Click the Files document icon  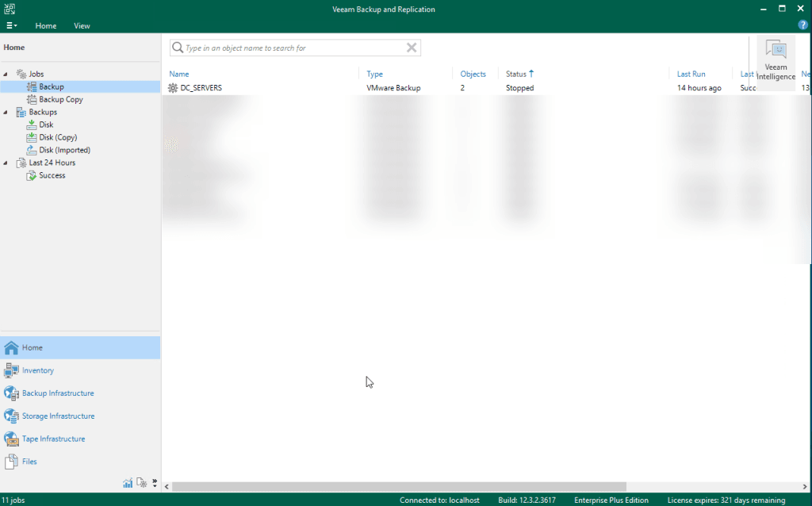coord(11,462)
